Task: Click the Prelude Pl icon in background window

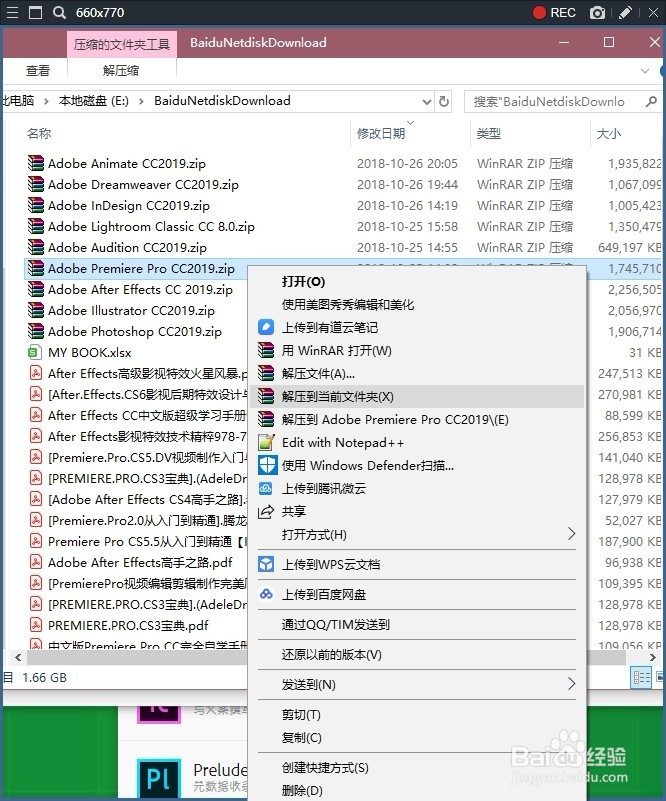Action: pos(159,779)
